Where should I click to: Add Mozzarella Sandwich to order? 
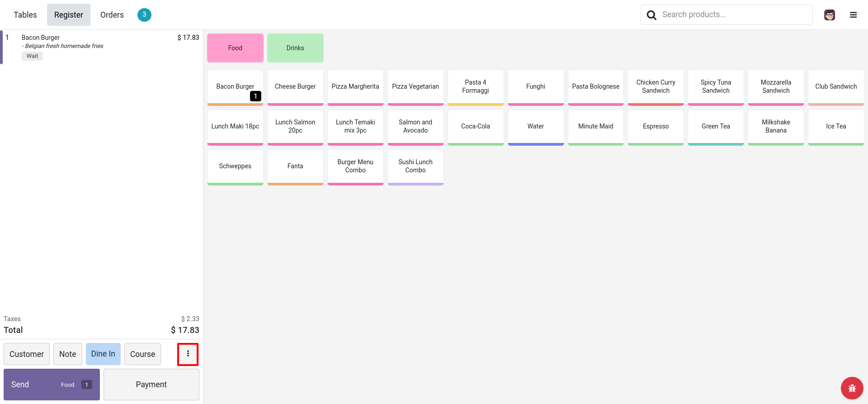pos(776,87)
